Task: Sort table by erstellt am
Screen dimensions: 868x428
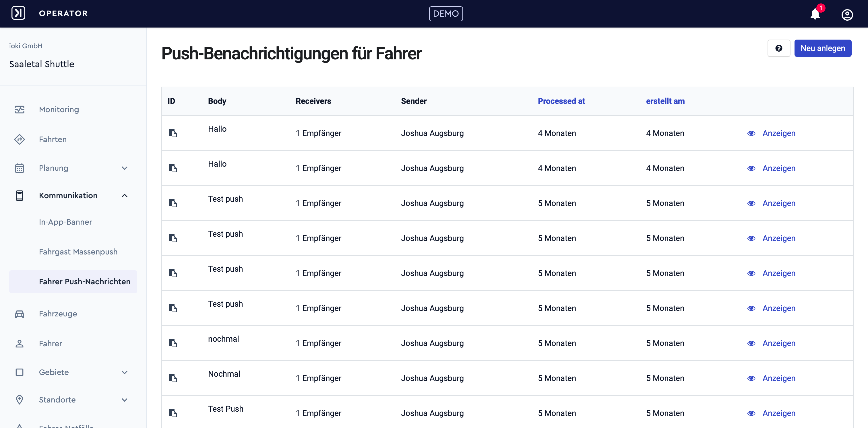Action: 665,101
